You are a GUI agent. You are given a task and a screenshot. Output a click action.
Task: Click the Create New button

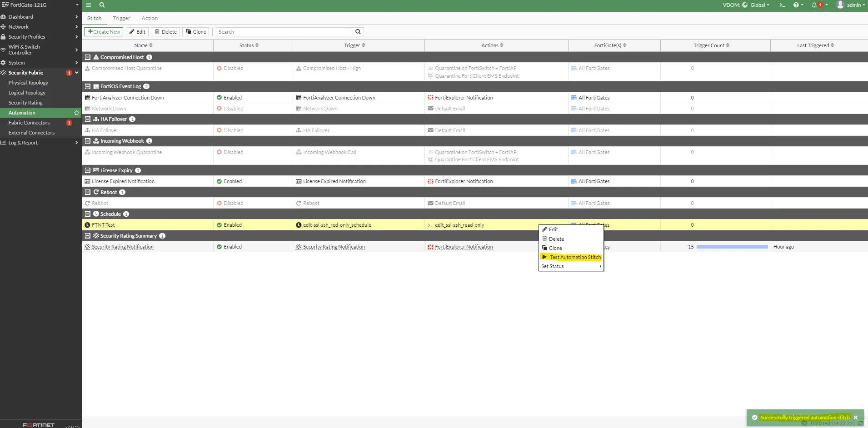click(x=104, y=32)
